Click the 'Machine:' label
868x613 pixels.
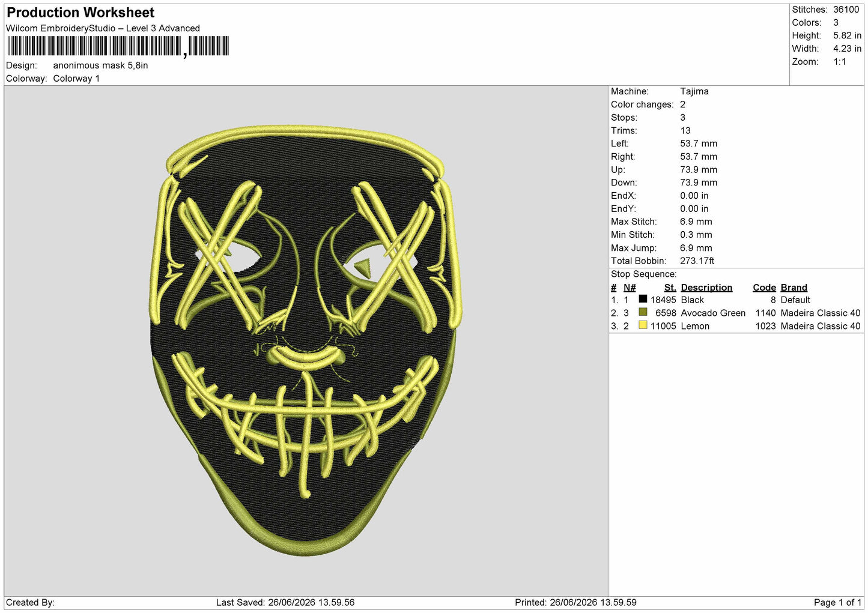[630, 91]
